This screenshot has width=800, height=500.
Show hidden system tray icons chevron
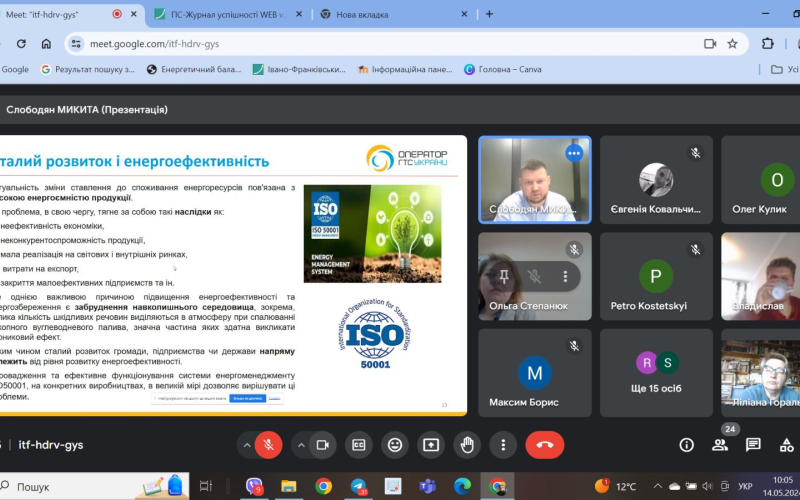658,486
